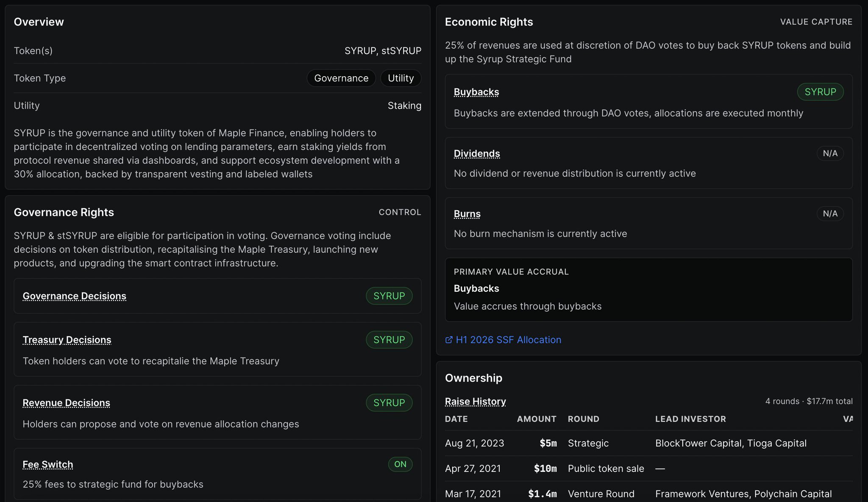868x502 pixels.
Task: Click the LEAD INVESTOR column header
Action: point(690,419)
